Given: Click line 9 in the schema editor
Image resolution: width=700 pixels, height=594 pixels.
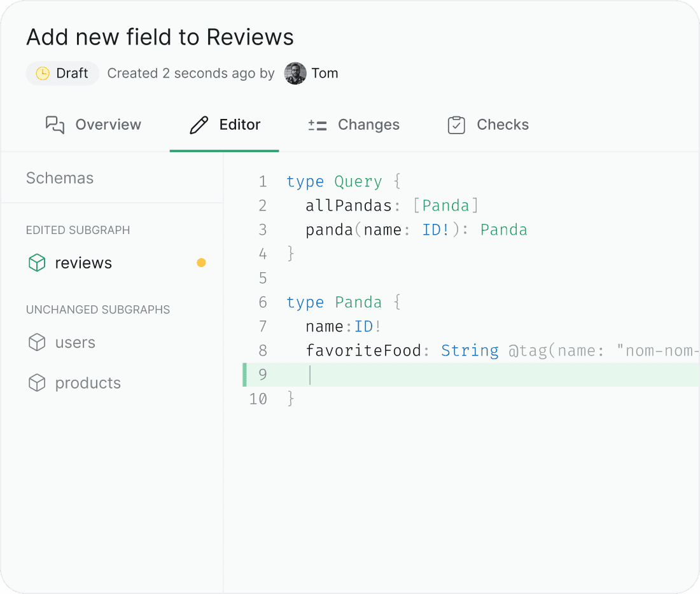Looking at the screenshot, I should tap(382, 375).
